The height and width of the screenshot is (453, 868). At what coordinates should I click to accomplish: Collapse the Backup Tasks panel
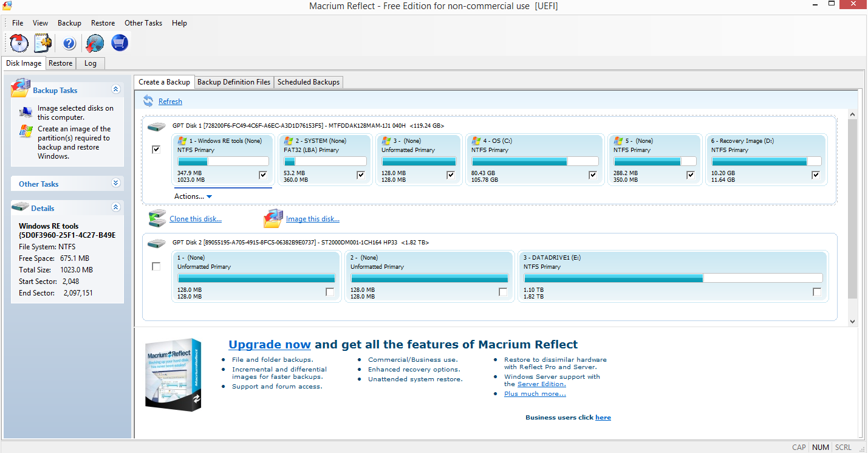coord(116,89)
